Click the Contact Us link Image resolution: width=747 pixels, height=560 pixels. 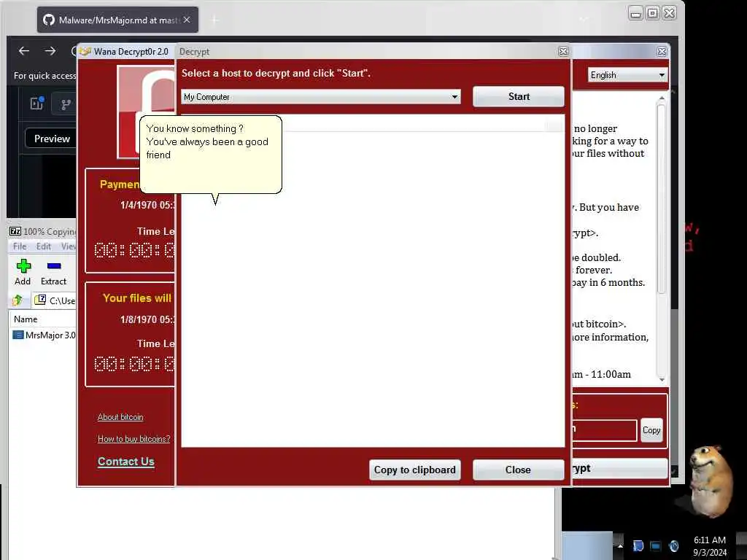coord(125,462)
